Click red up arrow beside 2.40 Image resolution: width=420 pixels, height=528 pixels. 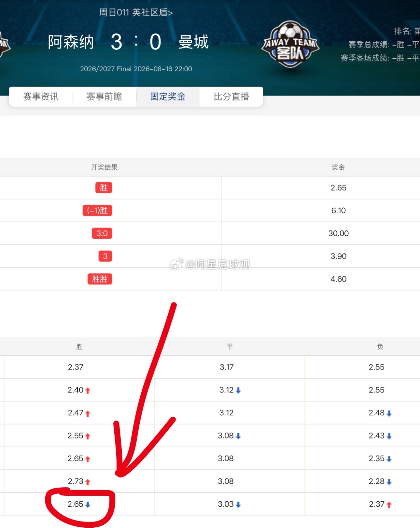coord(88,391)
